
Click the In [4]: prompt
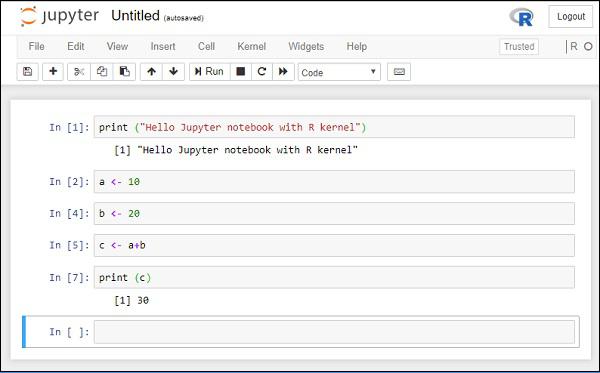pyautogui.click(x=69, y=213)
